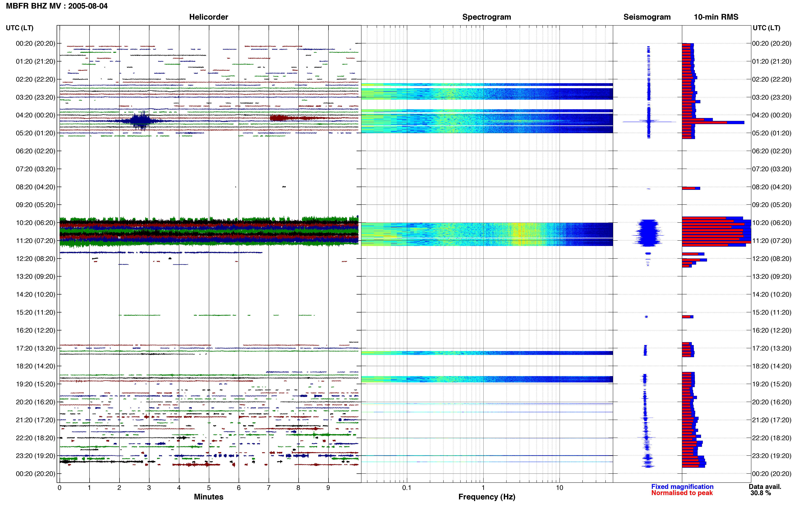
Task: Select the 'Helicorder' panel heading
Action: [209, 17]
